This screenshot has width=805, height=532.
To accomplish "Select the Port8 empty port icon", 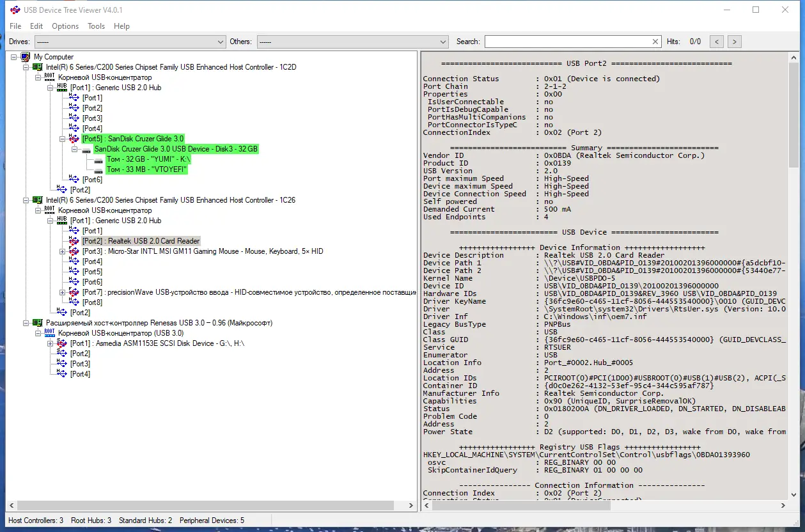I will (x=74, y=302).
